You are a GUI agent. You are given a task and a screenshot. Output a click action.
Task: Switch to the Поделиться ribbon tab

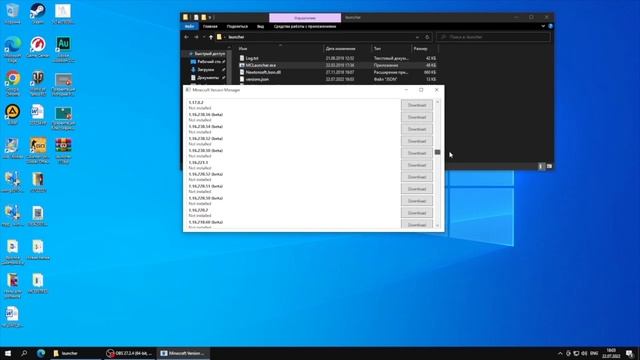tap(237, 26)
